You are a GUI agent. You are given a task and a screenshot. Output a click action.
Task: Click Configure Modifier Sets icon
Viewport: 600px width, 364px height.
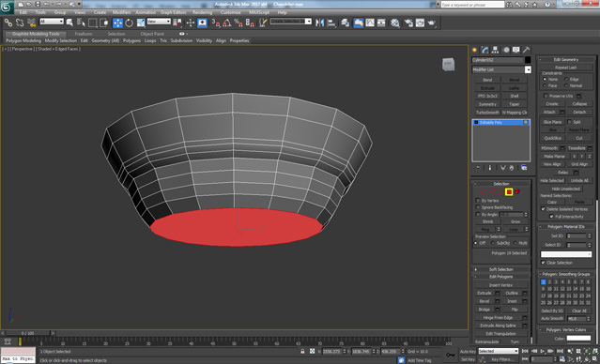click(524, 168)
